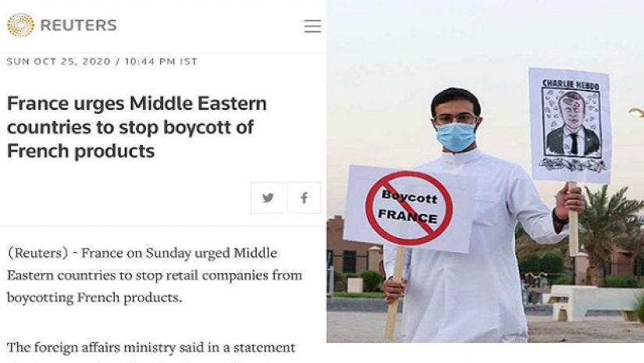The image size is (644, 363).
Task: Click the blue face mask in photo
Action: 456,136
